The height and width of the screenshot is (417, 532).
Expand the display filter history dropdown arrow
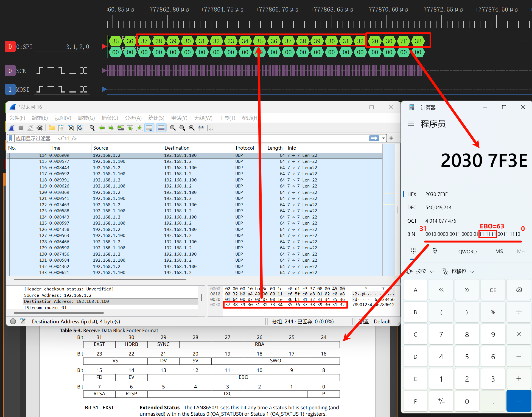click(x=383, y=138)
